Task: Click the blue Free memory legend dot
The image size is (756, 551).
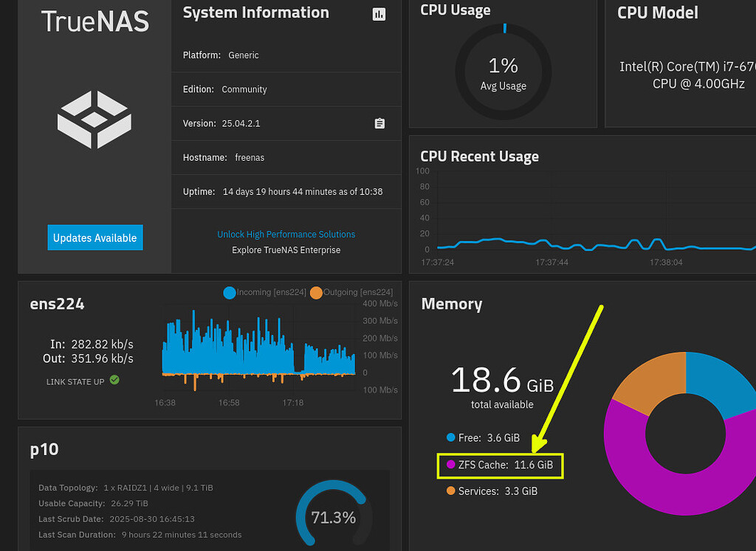Action: point(450,437)
